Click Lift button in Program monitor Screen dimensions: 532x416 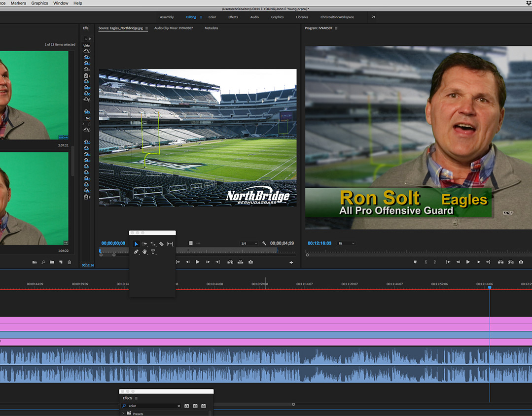pos(500,262)
